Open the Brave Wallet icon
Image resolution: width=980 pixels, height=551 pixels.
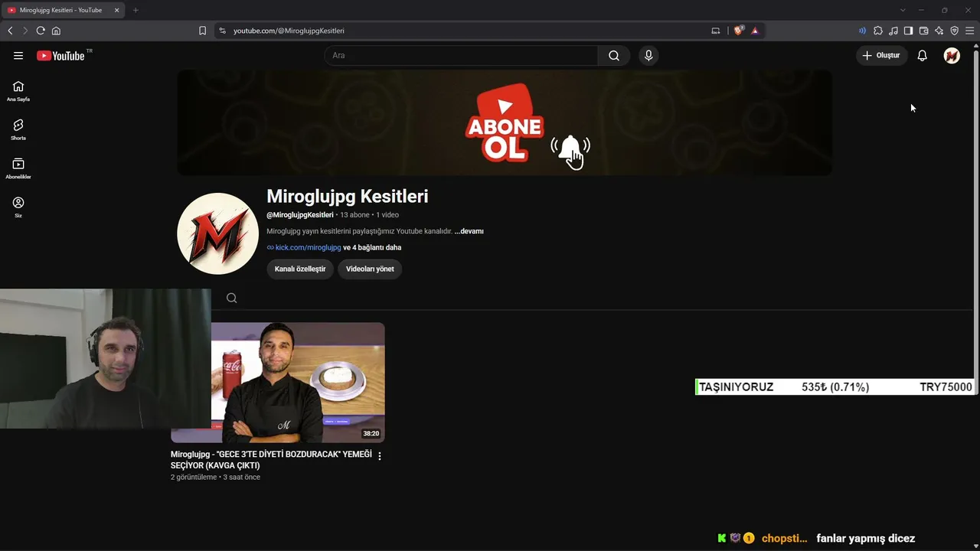coord(923,31)
